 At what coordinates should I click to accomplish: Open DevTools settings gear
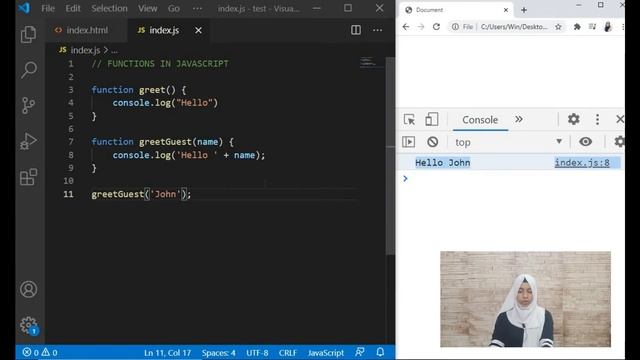tap(573, 119)
